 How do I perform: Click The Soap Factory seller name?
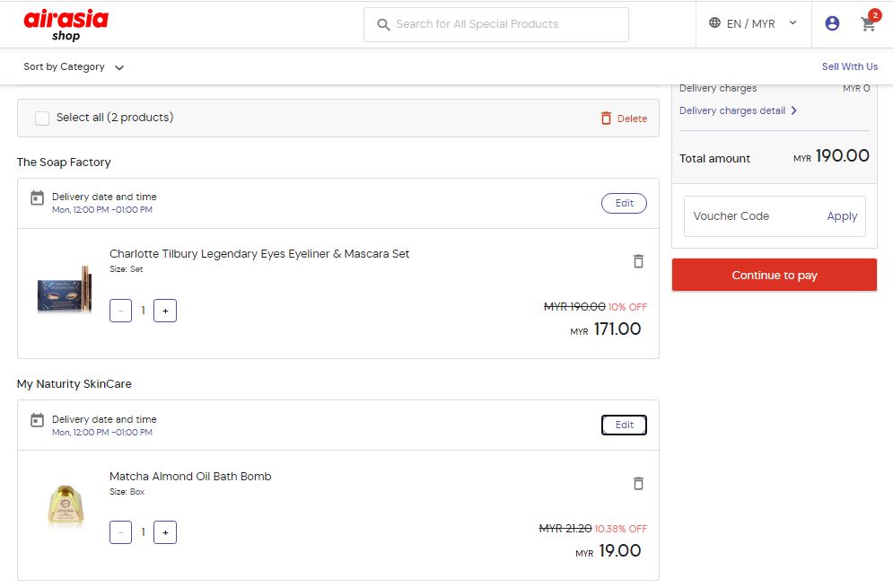(64, 162)
